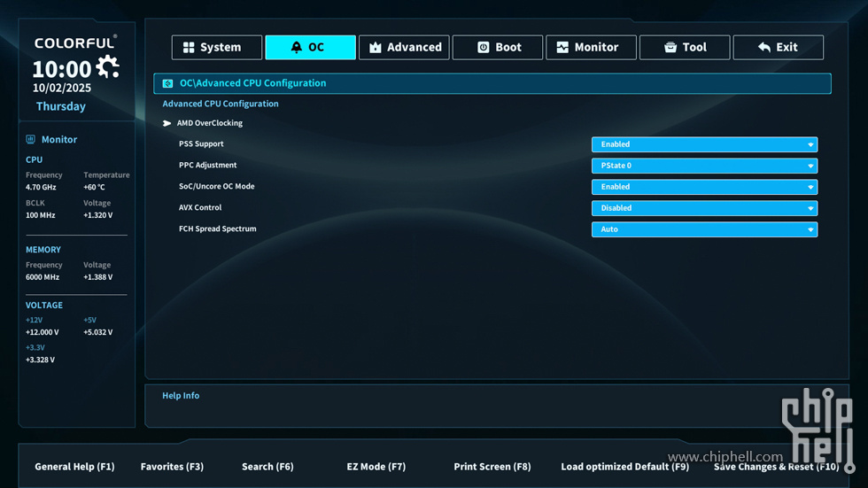Expand the SoC/Uncore OC Mode dropdown
The height and width of the screenshot is (488, 868).
704,187
